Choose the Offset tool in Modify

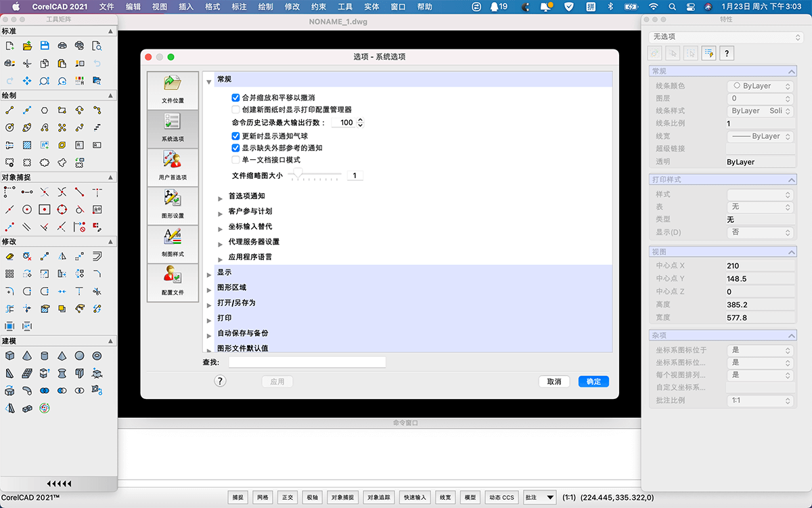(x=97, y=256)
